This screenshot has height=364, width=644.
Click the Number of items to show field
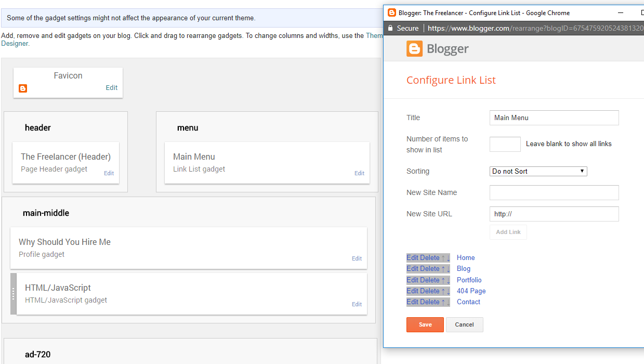pyautogui.click(x=505, y=144)
